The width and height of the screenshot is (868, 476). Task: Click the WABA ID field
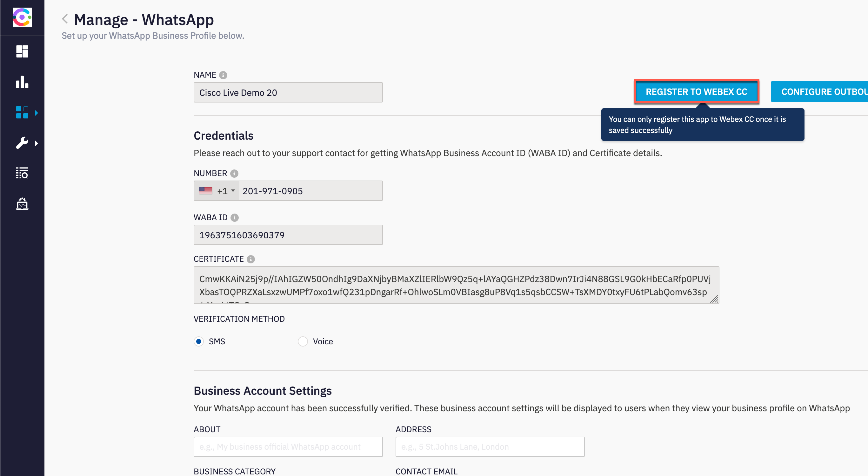(288, 235)
